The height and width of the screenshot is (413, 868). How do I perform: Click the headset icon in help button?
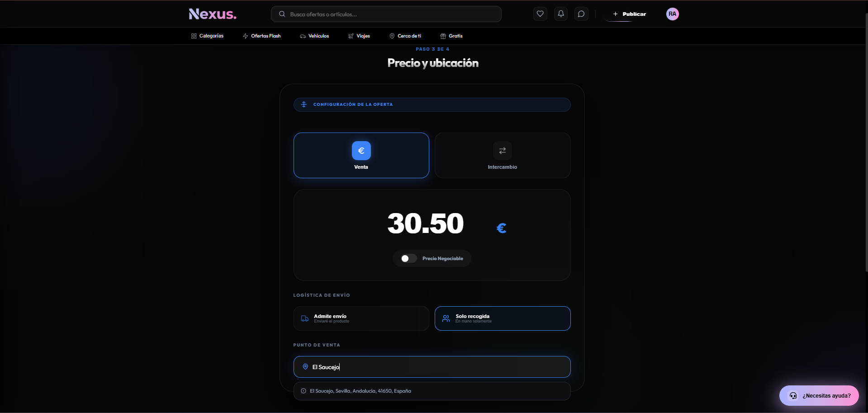tap(793, 395)
